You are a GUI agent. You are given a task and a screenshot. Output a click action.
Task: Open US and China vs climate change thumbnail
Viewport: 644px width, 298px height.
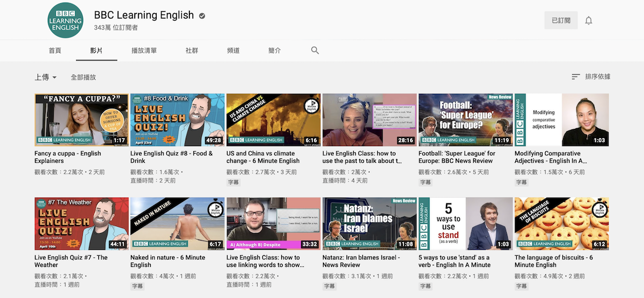[x=274, y=120]
